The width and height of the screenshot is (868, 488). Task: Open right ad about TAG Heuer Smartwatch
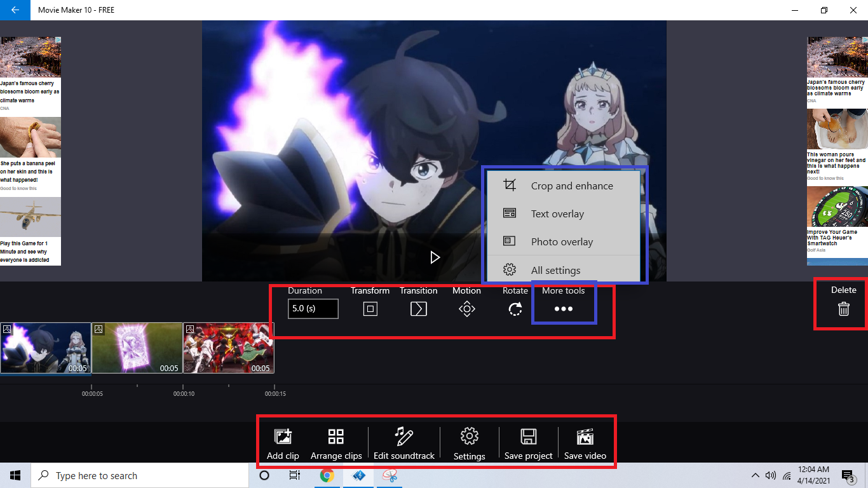pos(837,219)
